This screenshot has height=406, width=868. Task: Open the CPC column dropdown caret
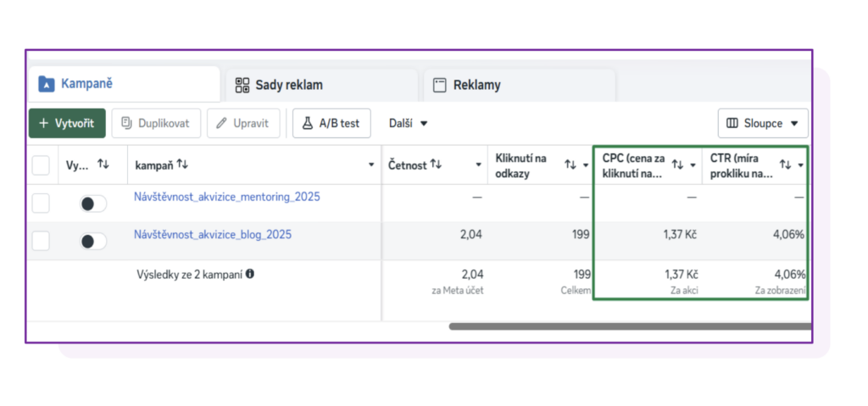(x=693, y=165)
